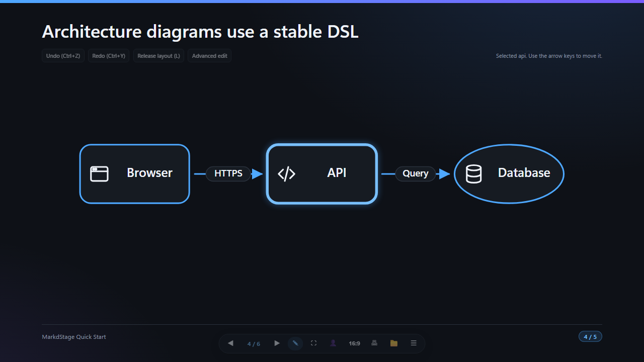
Task: Go to the previous slide arrow
Action: point(230,343)
